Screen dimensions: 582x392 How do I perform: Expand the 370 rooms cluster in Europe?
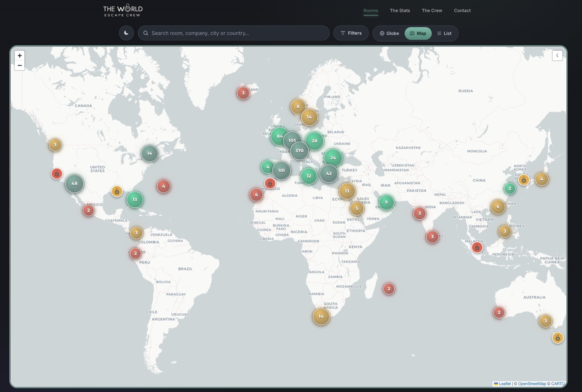click(299, 151)
